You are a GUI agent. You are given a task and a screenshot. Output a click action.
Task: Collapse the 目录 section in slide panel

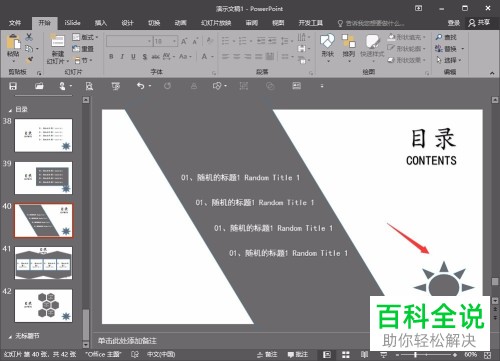(10, 110)
